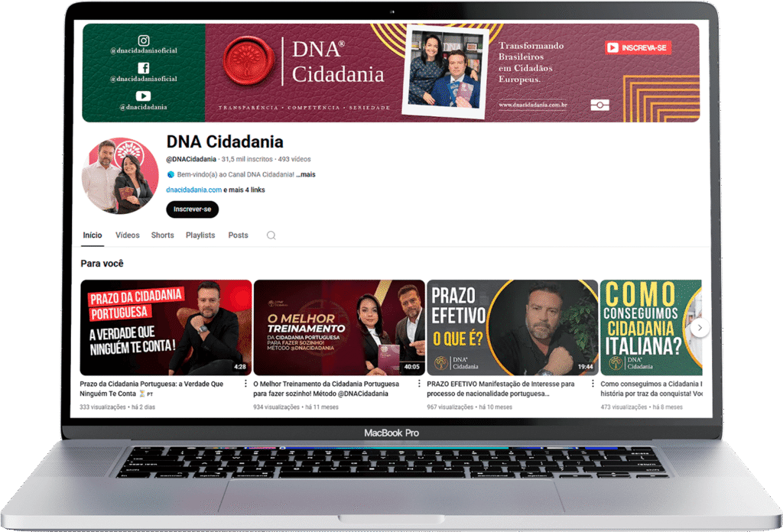
Task: Open three-dot menu for PRAZO EFETIVO video
Action: (x=593, y=384)
